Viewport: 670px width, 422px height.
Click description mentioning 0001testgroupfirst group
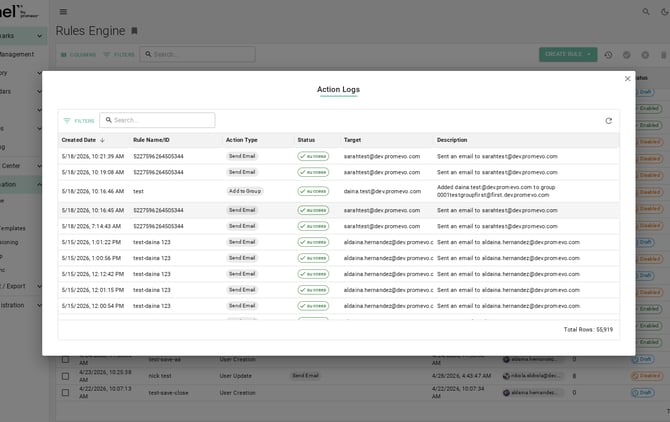(x=496, y=191)
